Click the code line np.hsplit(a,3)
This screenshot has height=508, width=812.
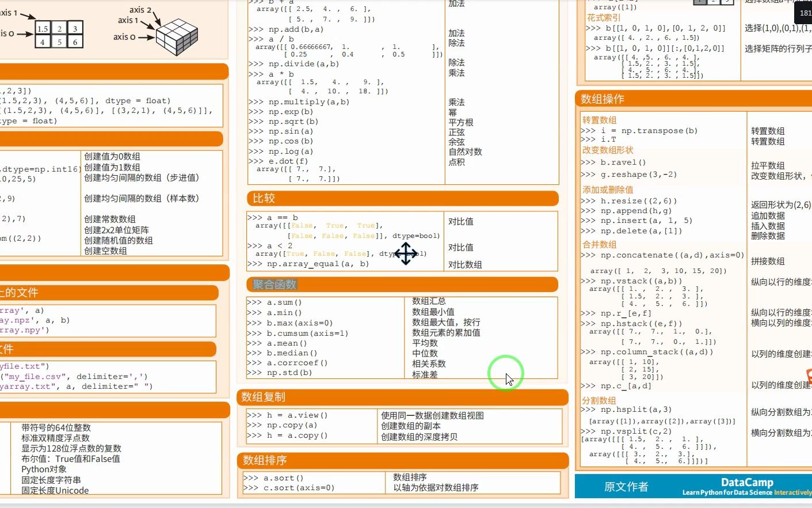coord(626,410)
